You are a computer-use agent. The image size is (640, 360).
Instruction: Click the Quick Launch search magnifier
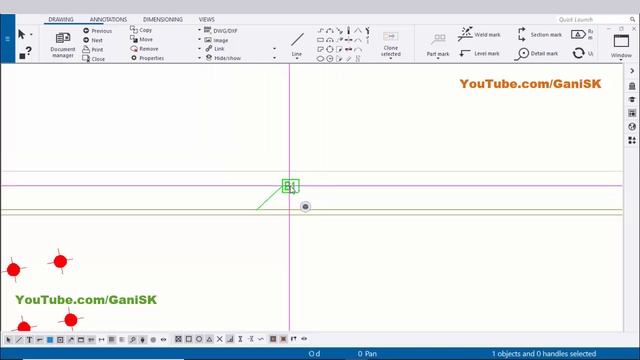(x=632, y=20)
